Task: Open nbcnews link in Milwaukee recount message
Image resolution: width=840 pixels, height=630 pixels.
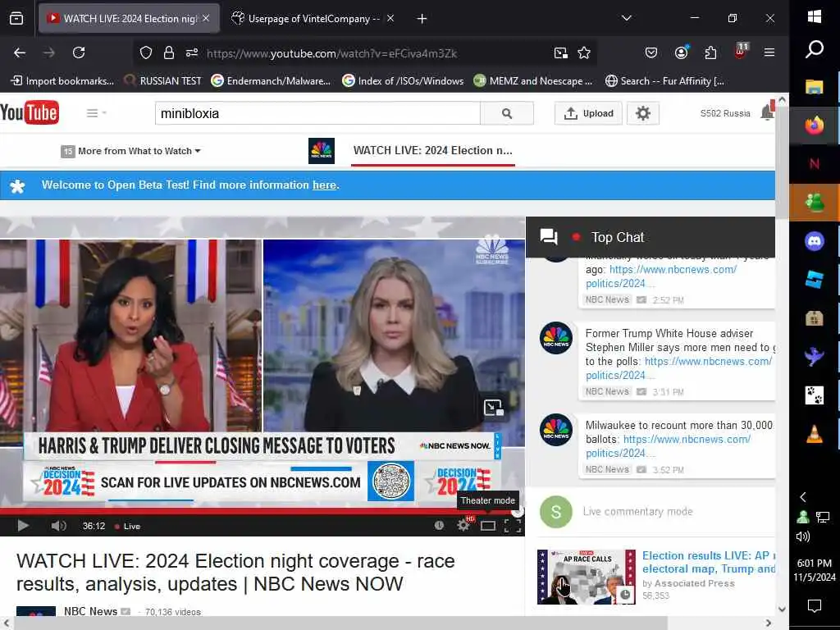Action: pyautogui.click(x=668, y=446)
